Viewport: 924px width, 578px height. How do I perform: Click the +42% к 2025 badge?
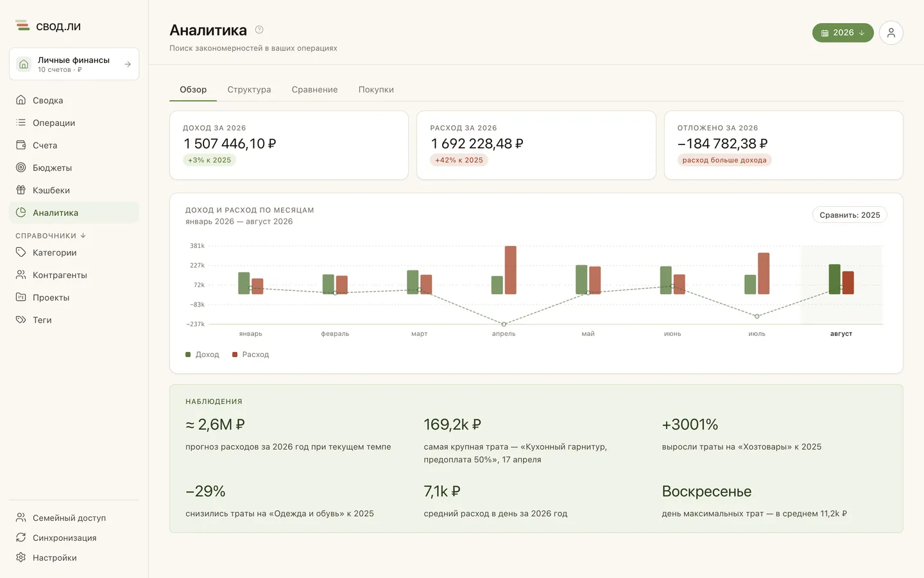(459, 161)
